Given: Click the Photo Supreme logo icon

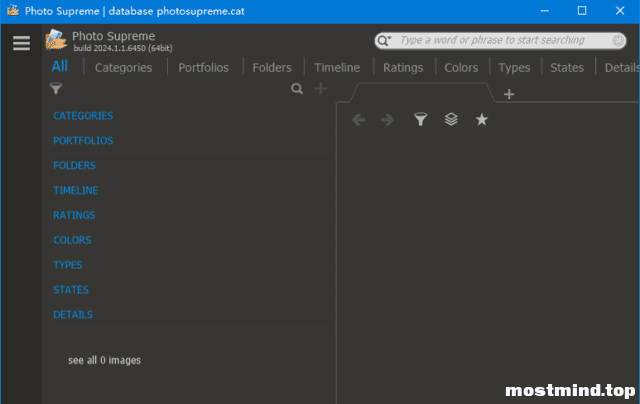Looking at the screenshot, I should pyautogui.click(x=56, y=40).
